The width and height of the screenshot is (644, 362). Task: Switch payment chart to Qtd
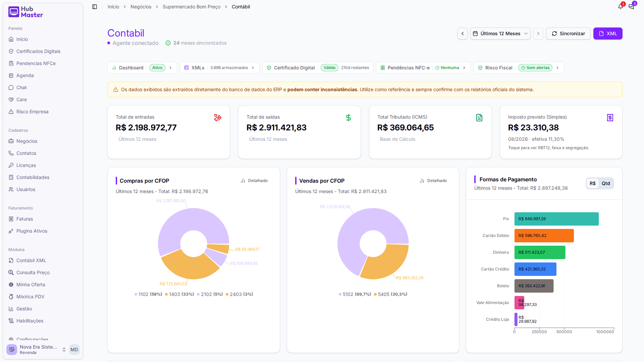[x=606, y=183]
